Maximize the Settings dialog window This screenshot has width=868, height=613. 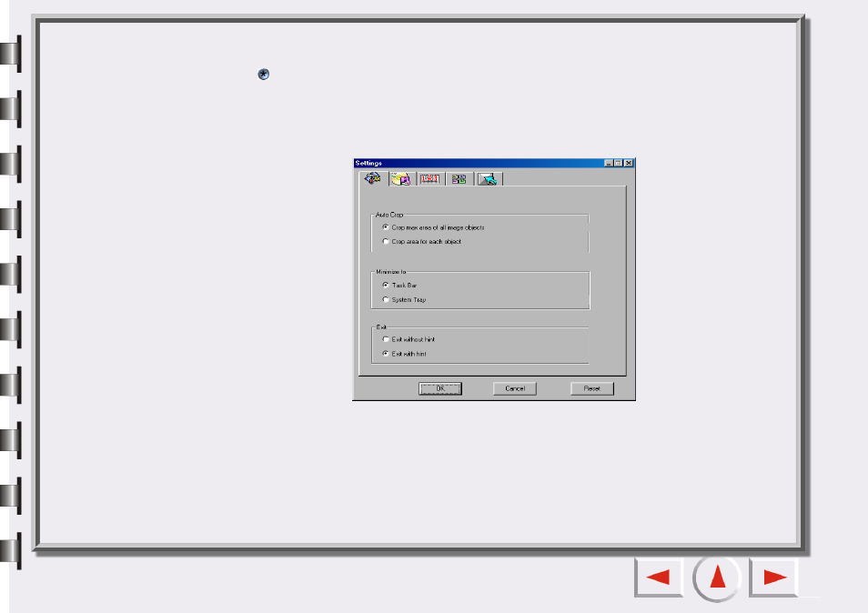click(619, 163)
